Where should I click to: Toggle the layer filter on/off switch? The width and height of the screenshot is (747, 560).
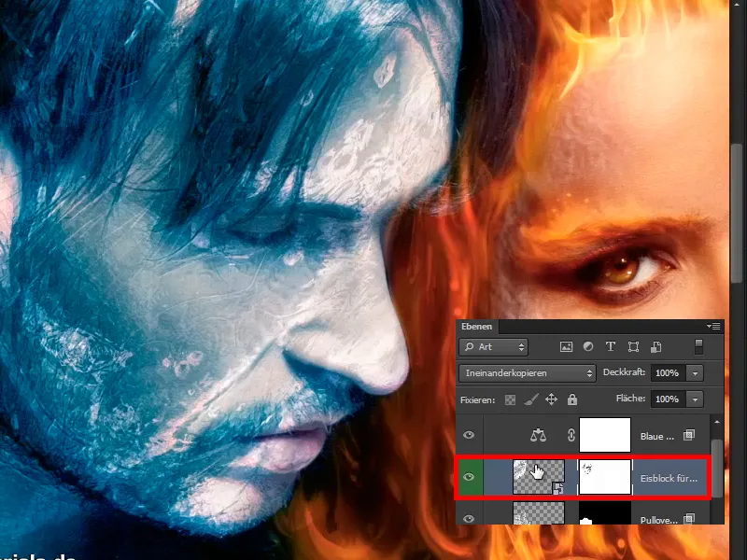tap(698, 346)
